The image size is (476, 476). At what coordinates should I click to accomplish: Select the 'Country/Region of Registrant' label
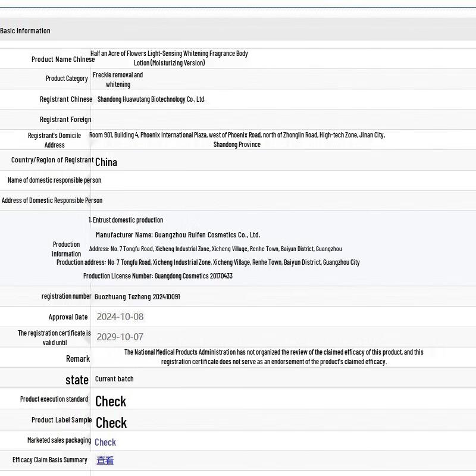[52, 160]
